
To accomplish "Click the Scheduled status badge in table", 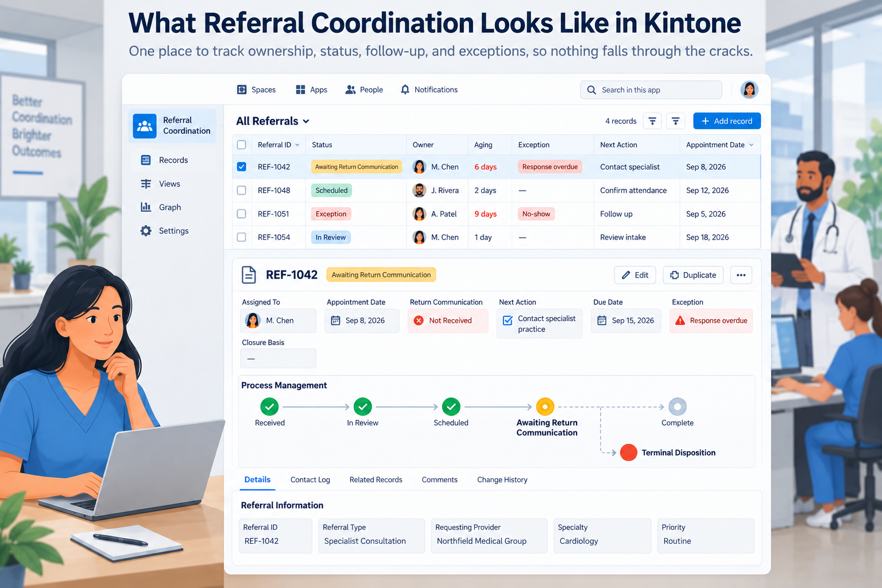I will tap(331, 190).
